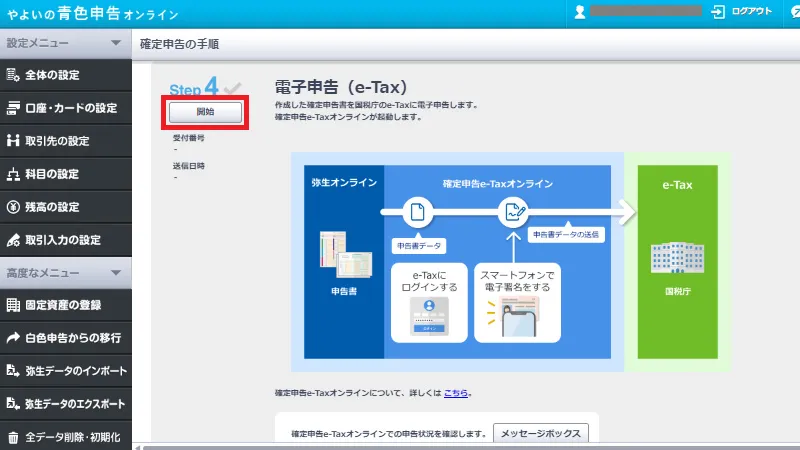Click the 国税庁 building illustration
This screenshot has height=450, width=800.
point(678,258)
